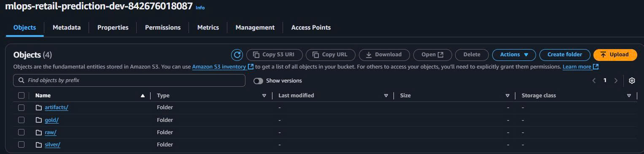Open the Actions dropdown menu

514,55
